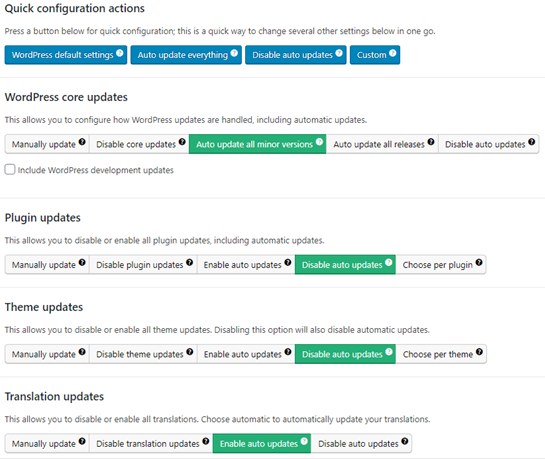Select Choose per plugin option

pyautogui.click(x=441, y=265)
